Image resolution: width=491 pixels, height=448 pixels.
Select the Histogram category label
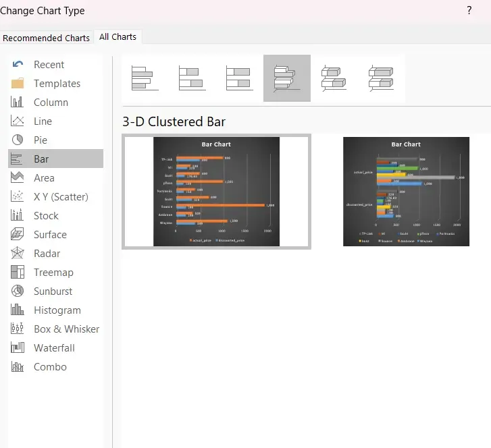tap(57, 310)
